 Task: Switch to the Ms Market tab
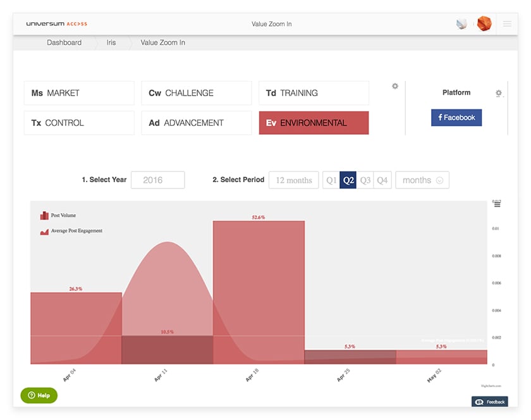point(79,93)
